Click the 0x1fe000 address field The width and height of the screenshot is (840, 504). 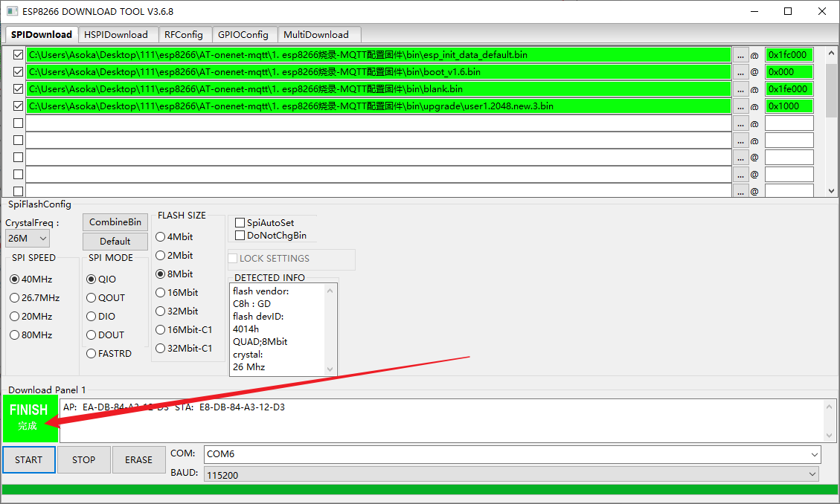point(789,89)
